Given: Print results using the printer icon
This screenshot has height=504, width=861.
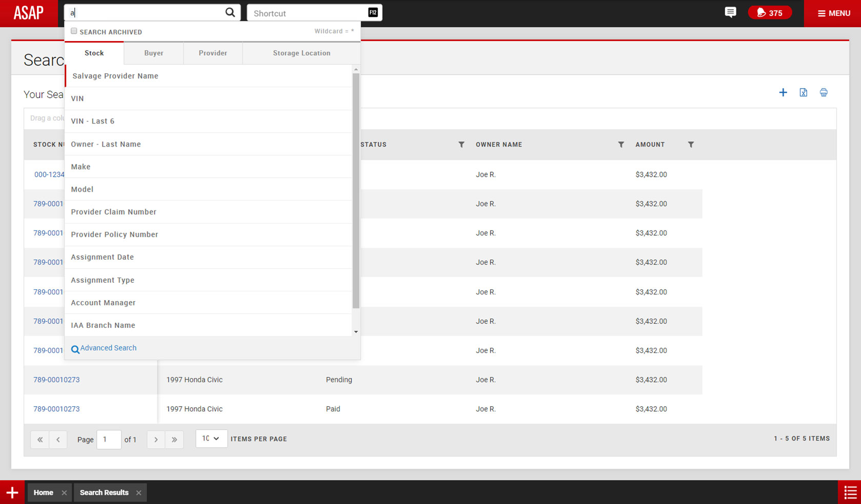Looking at the screenshot, I should tap(824, 93).
